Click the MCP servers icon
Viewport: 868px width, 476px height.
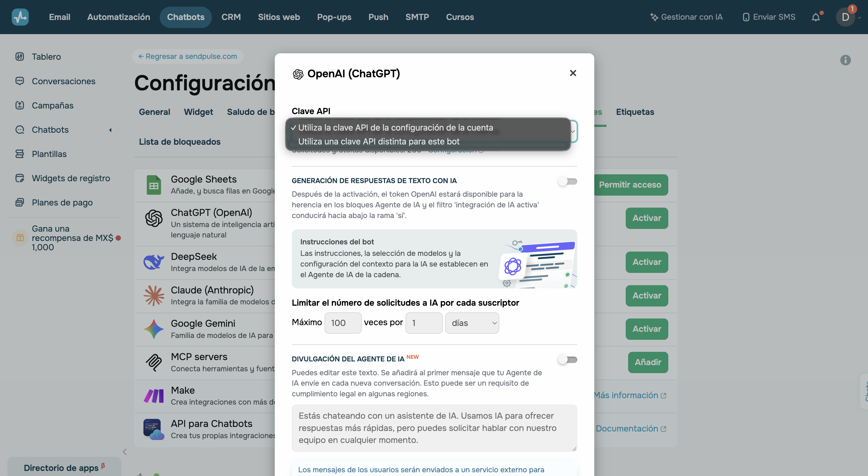(x=154, y=362)
